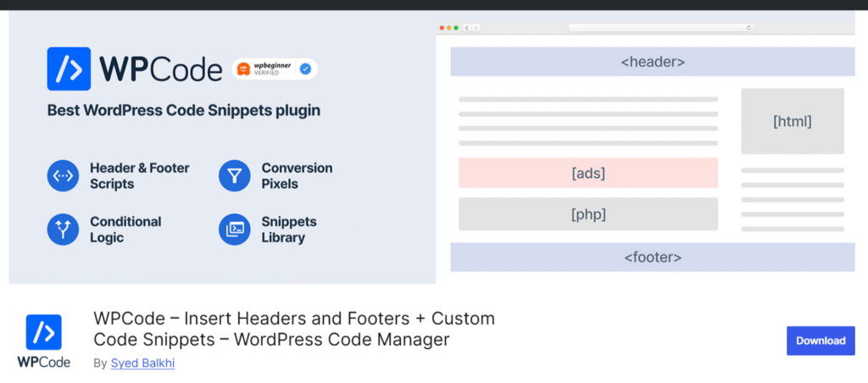The height and width of the screenshot is (383, 868).
Task: Click the large WPCode logo in banner
Action: [69, 69]
